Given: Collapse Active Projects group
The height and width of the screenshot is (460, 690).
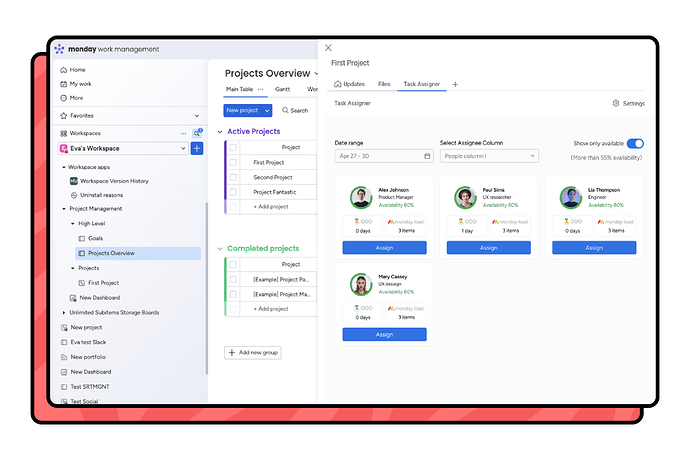Looking at the screenshot, I should tap(220, 132).
